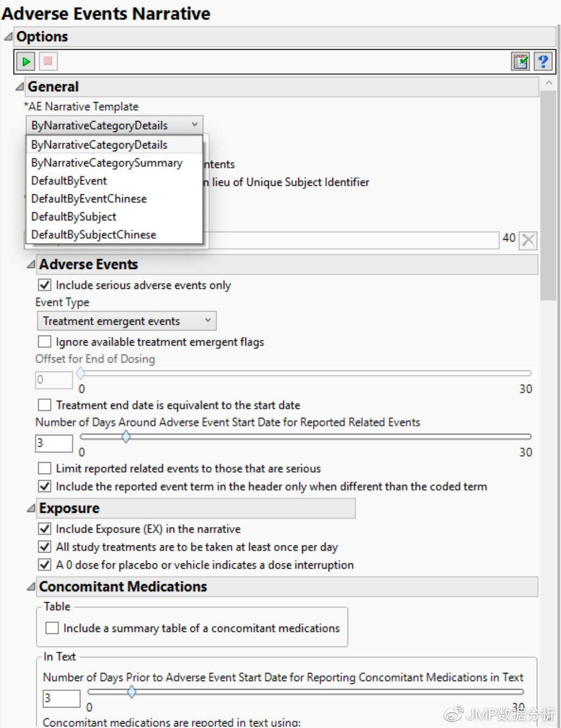This screenshot has width=561, height=728.
Task: Collapse the Adverse Events section triangle
Action: [31, 264]
